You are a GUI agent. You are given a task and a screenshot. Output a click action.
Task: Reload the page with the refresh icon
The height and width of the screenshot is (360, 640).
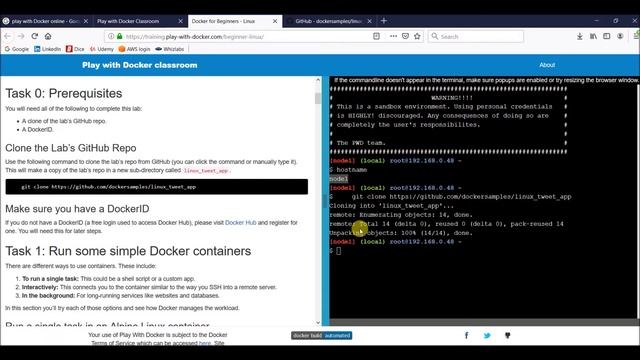pos(35,36)
